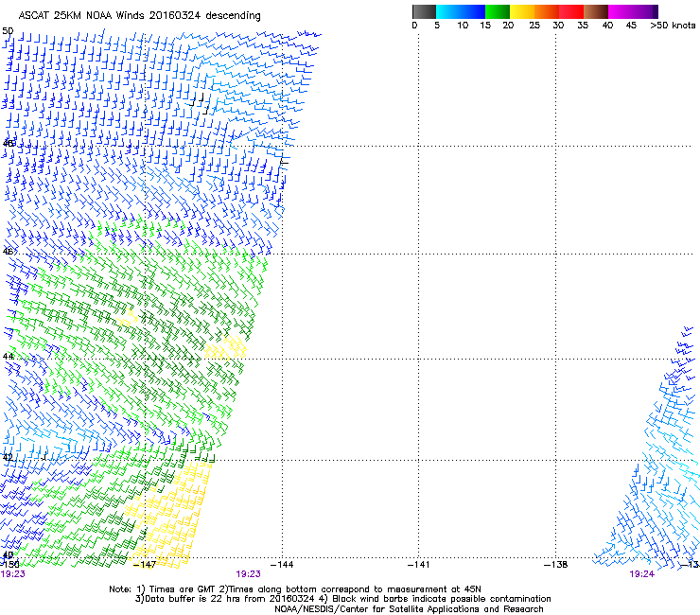This screenshot has height=615, width=700.
Task: Click the '35' label under the color scale
Action: pos(583,26)
